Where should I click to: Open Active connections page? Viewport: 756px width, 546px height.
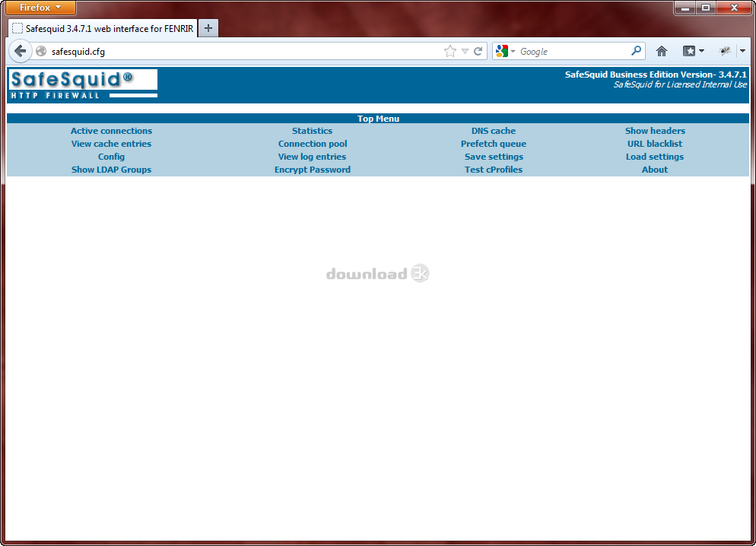(x=111, y=131)
